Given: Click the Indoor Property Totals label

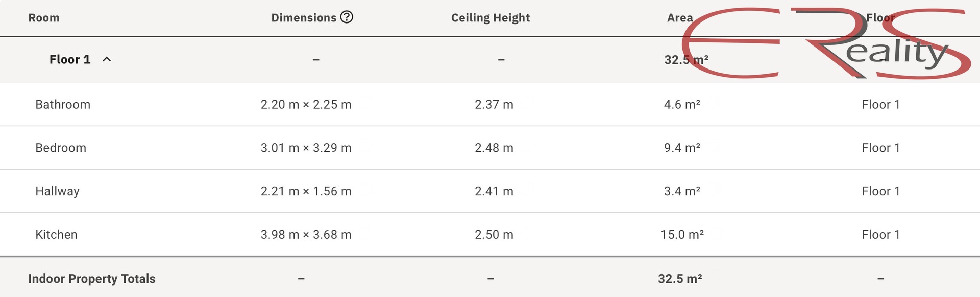Looking at the screenshot, I should point(92,279).
